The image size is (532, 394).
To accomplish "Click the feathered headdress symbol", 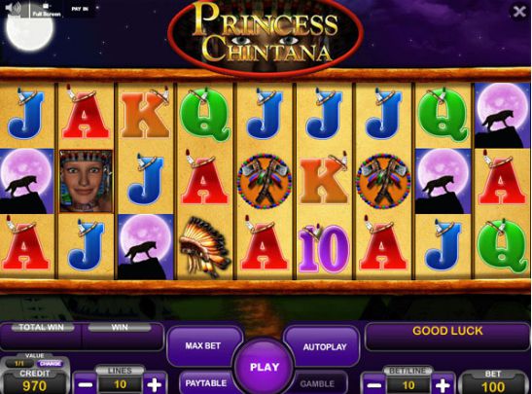I will coord(204,246).
